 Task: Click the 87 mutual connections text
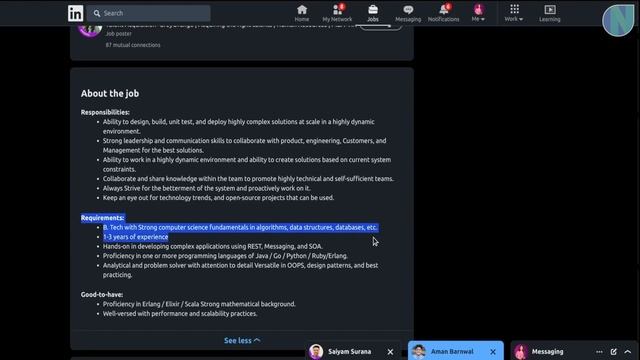coord(133,45)
